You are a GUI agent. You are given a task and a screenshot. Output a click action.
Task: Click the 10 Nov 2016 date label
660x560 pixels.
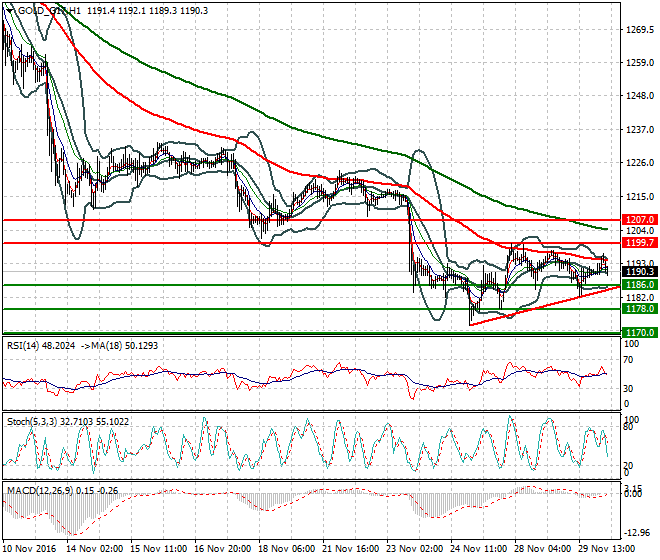(29, 549)
